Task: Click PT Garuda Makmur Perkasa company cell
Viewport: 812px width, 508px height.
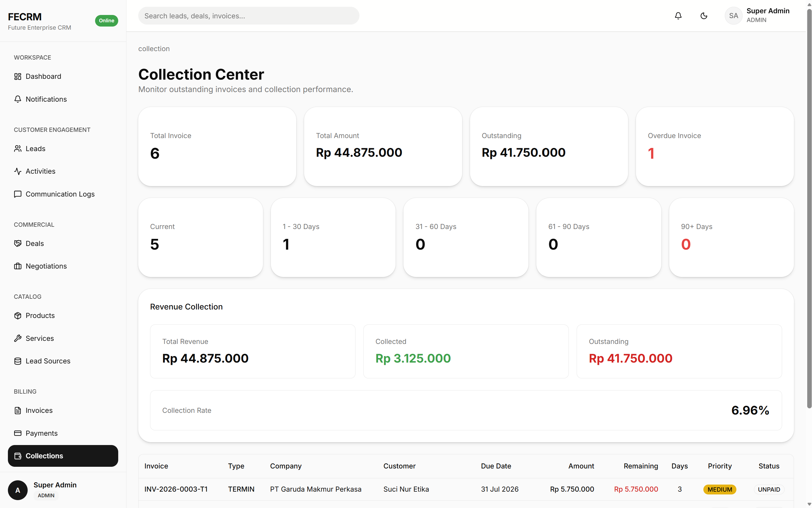Action: (x=315, y=489)
